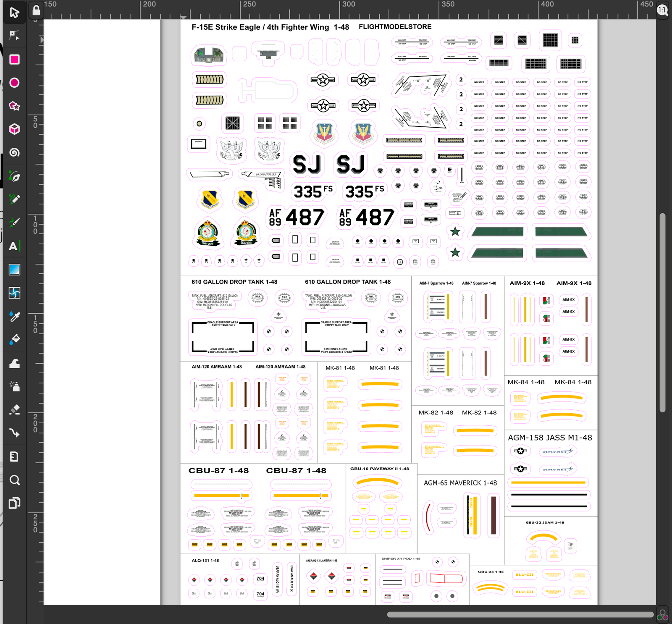This screenshot has height=624, width=672.
Task: Select the Pages tool
Action: click(14, 503)
